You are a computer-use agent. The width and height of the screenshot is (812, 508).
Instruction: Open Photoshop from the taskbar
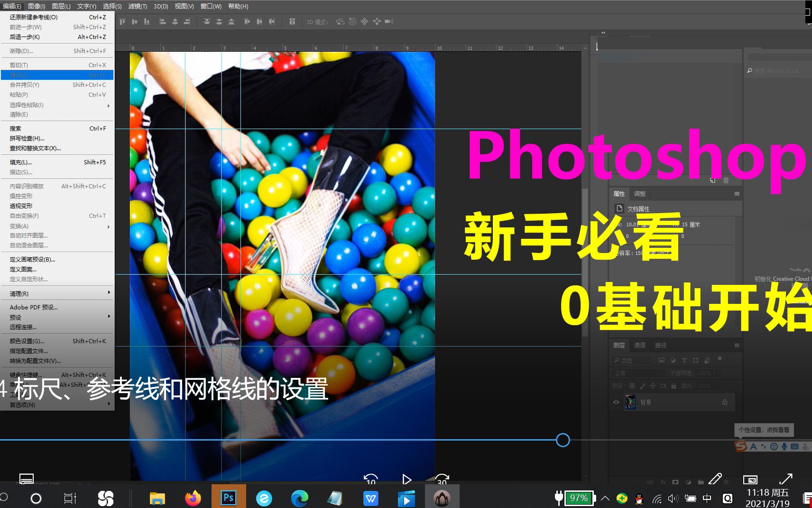(x=228, y=498)
